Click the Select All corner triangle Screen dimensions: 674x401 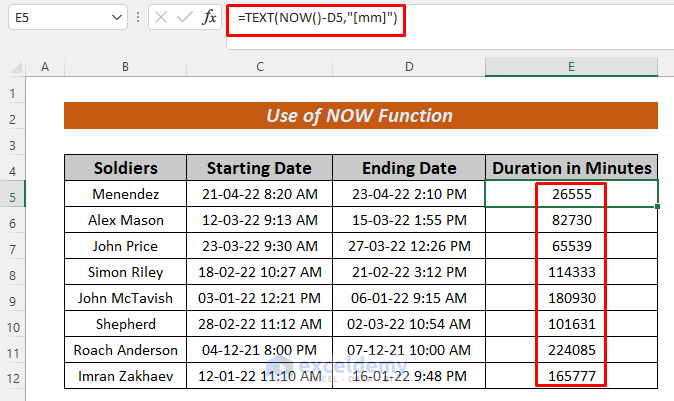(15, 67)
